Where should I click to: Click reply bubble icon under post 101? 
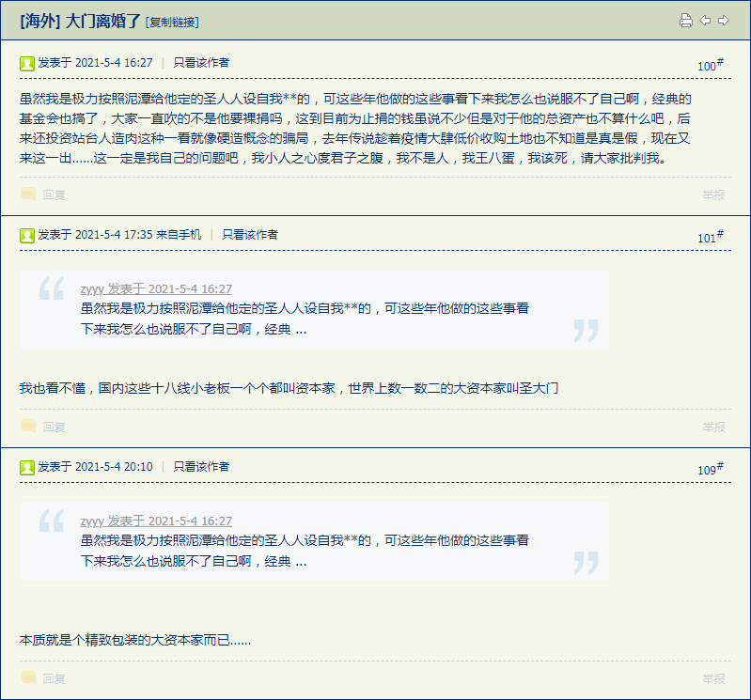[x=28, y=427]
